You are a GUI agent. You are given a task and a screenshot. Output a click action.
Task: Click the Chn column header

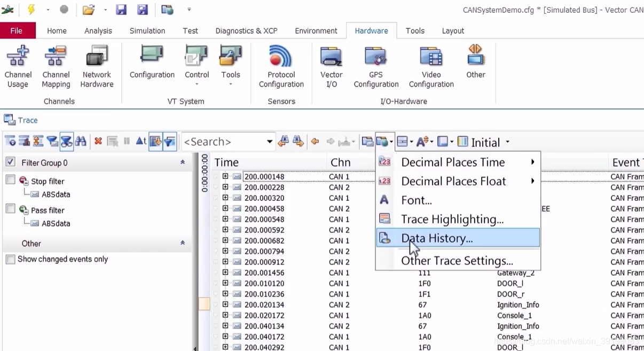pyautogui.click(x=352, y=162)
